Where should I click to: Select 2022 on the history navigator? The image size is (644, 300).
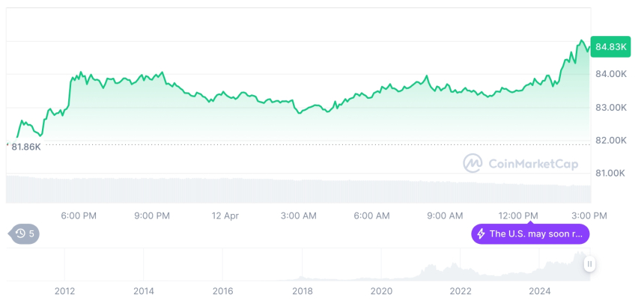point(461,291)
